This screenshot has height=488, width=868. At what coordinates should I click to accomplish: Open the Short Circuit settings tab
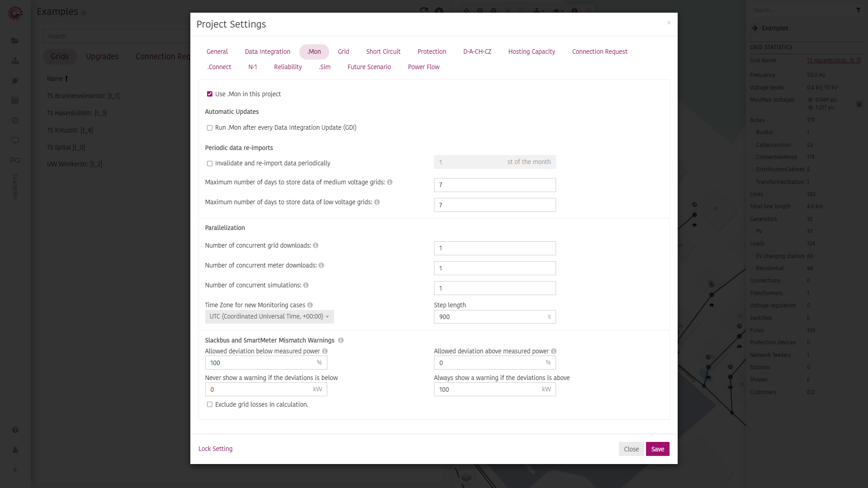[383, 52]
